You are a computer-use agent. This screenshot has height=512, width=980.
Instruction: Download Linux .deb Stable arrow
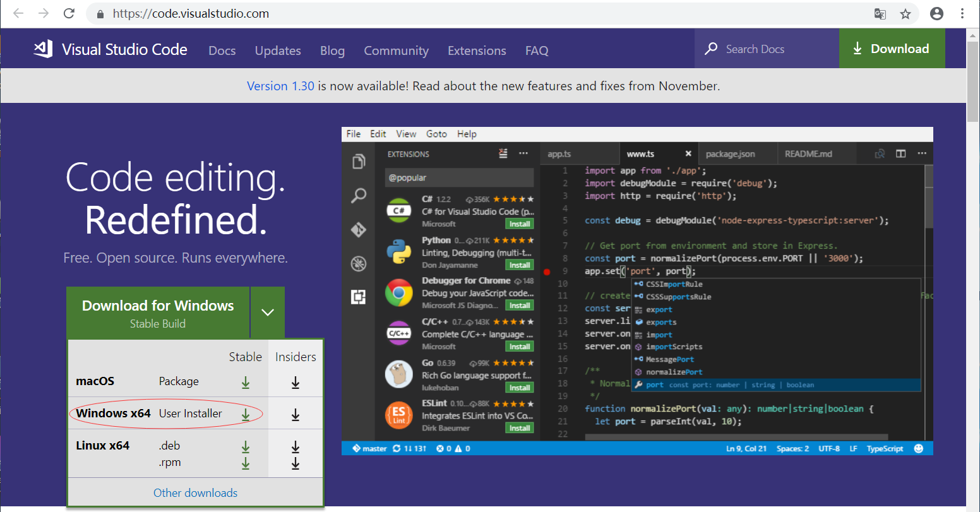tap(246, 447)
